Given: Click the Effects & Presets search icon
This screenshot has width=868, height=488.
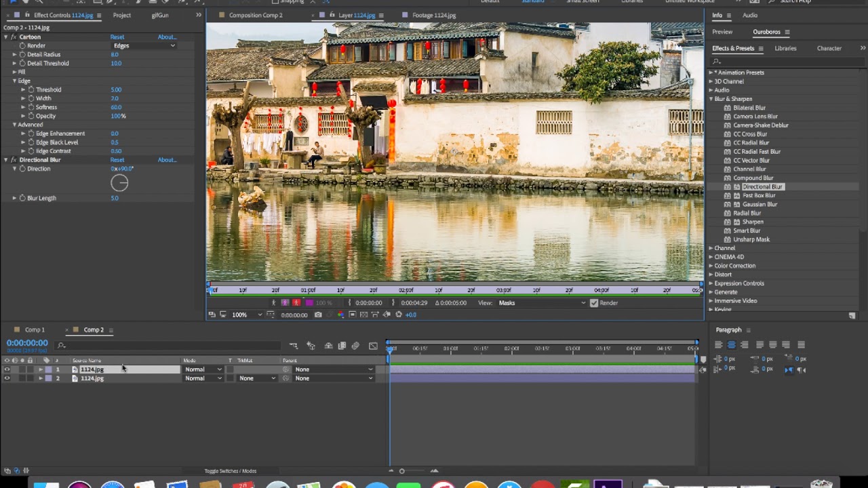Looking at the screenshot, I should tap(716, 61).
